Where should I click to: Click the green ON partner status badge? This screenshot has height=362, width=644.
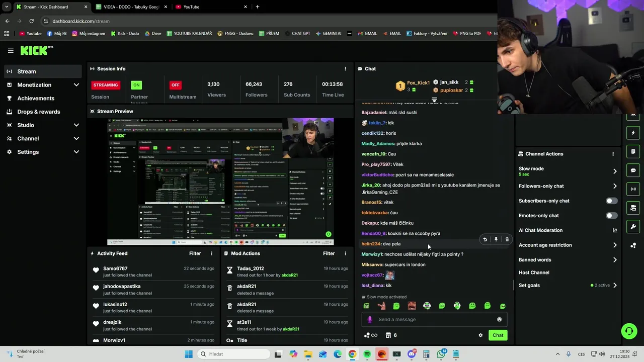(136, 85)
